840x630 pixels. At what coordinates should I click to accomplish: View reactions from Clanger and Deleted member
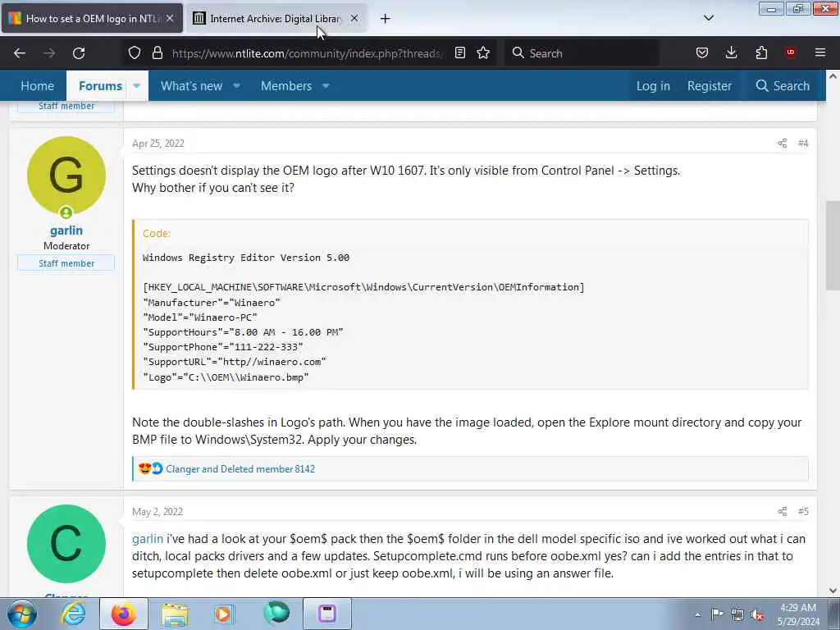click(240, 468)
